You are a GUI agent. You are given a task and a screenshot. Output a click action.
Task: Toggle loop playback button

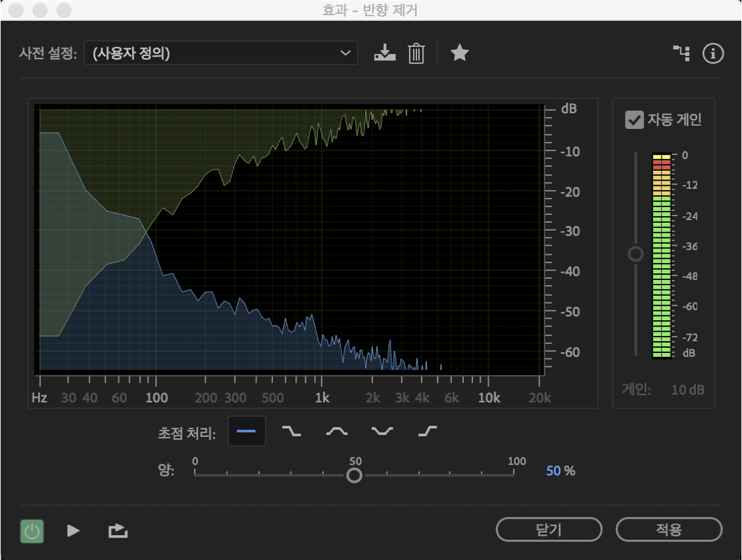click(118, 530)
